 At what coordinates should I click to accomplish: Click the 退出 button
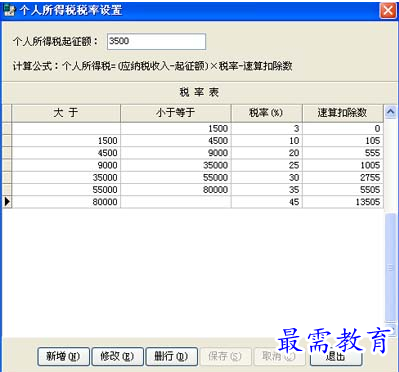click(335, 357)
